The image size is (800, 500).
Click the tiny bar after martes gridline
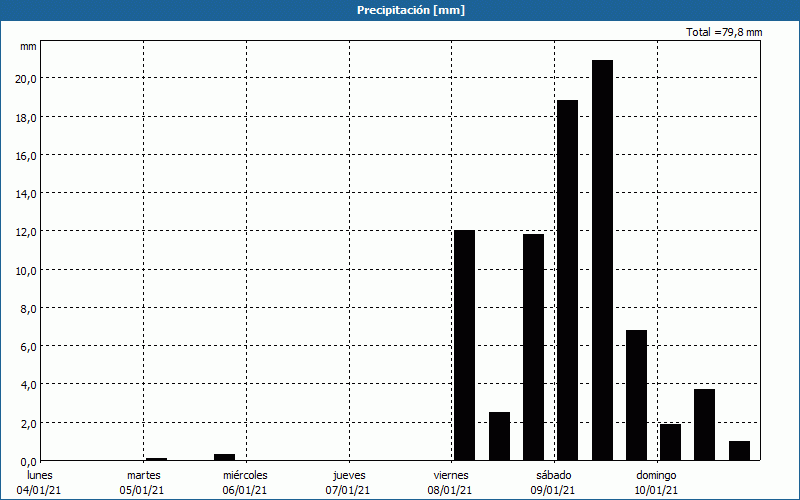(156, 459)
